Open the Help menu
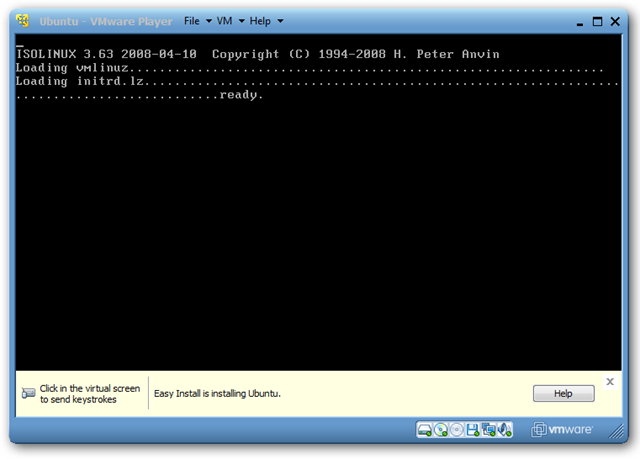This screenshot has width=640, height=459. (260, 21)
